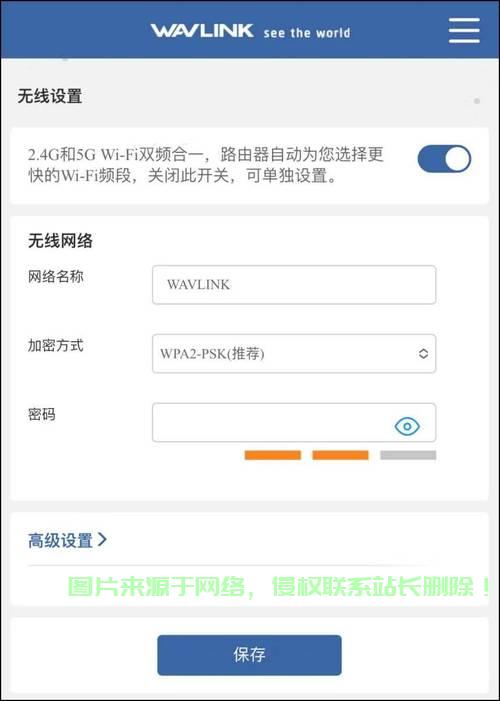Focus the 网络名称 WAVLINK input field
Viewport: 500px width, 701px height.
[294, 285]
